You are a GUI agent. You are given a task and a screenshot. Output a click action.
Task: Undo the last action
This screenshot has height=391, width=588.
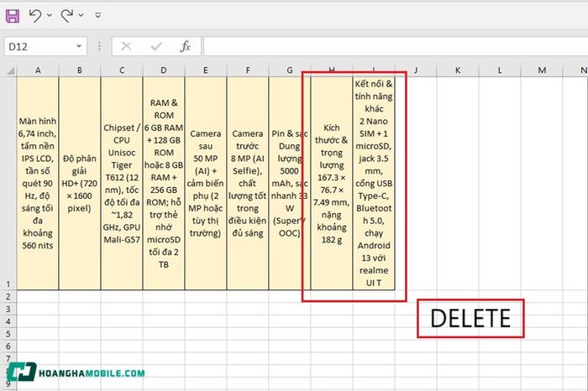pos(35,16)
